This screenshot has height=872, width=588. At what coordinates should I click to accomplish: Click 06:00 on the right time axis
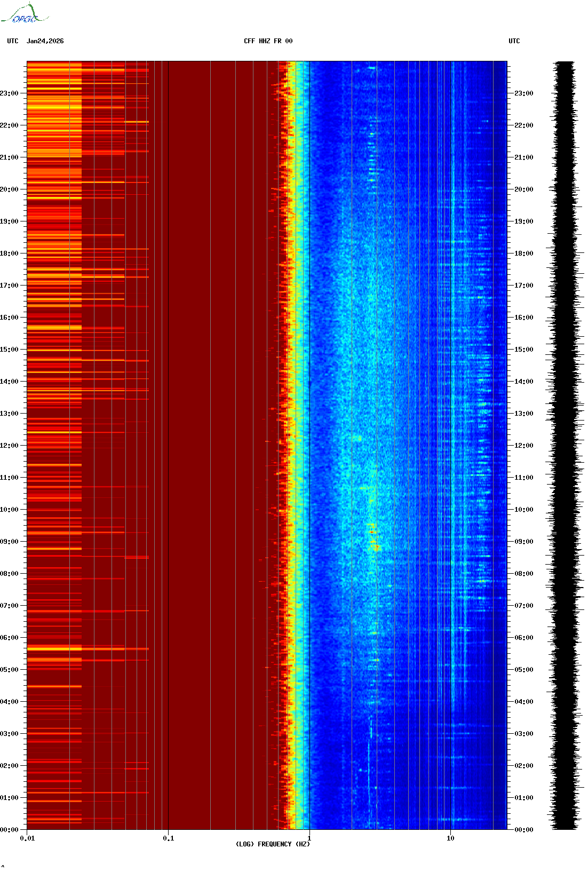(523, 638)
